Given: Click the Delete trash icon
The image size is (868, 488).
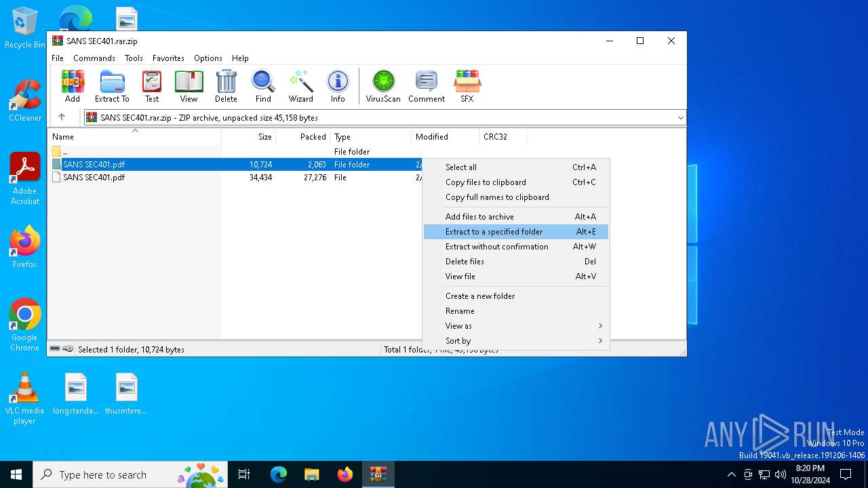Looking at the screenshot, I should coord(226,86).
